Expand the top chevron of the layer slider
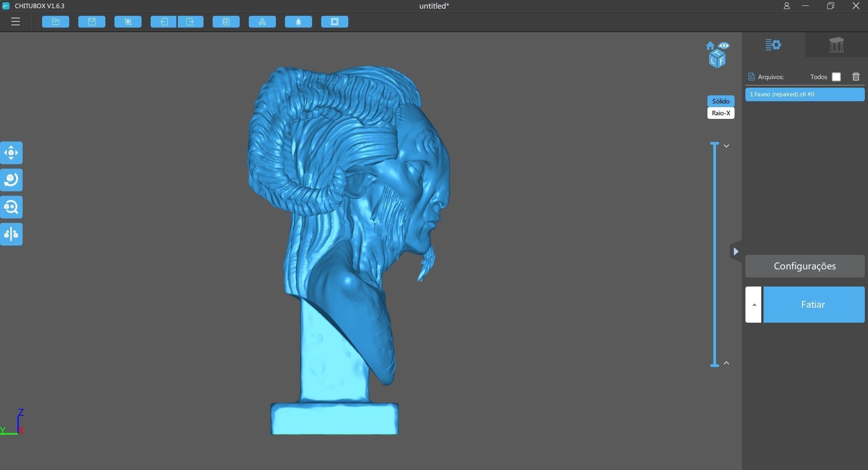The height and width of the screenshot is (470, 868). [x=727, y=146]
